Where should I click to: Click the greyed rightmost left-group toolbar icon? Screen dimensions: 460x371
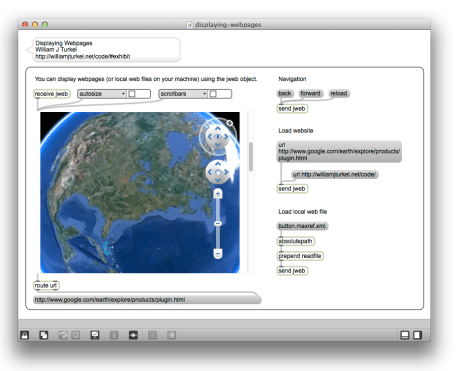(x=171, y=335)
